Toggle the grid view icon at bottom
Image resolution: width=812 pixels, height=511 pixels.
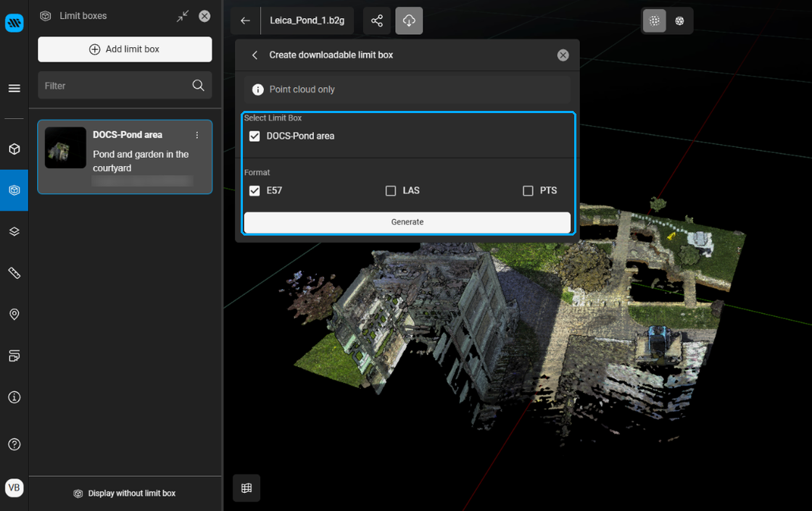click(246, 488)
